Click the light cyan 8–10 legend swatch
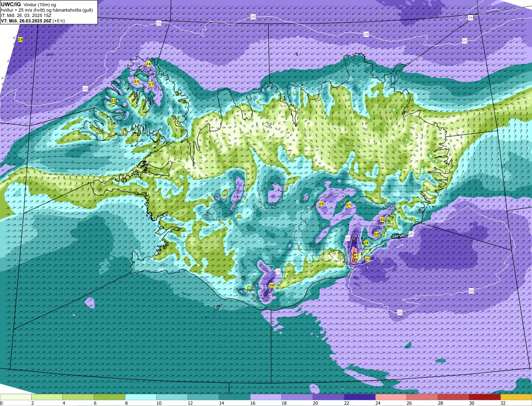Viewport: 532px width, 406px height. point(140,397)
